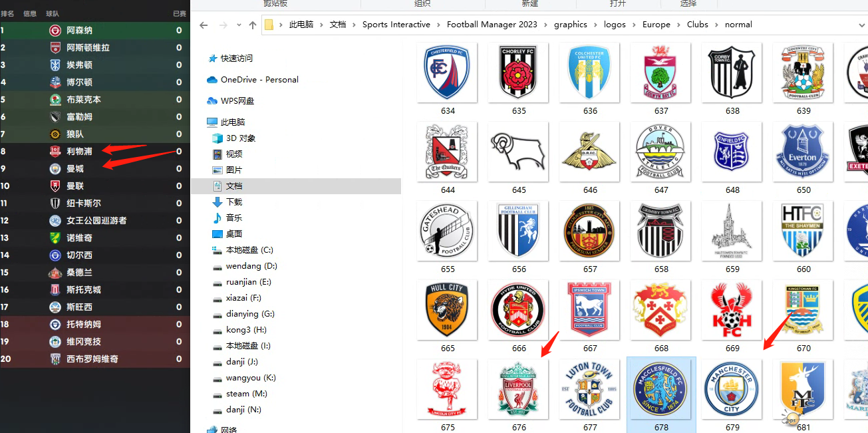868x433 pixels.
Task: Click the Everton badge beside 埃弗顿
Action: point(55,65)
